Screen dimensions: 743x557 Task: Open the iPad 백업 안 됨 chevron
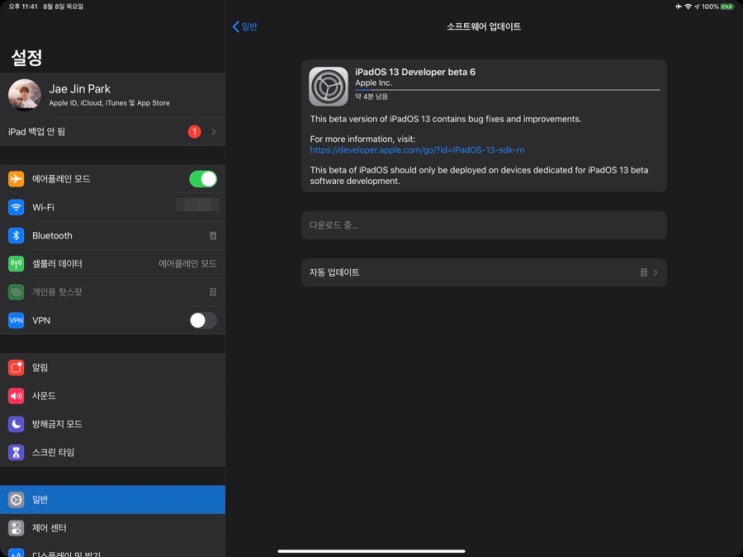(214, 132)
